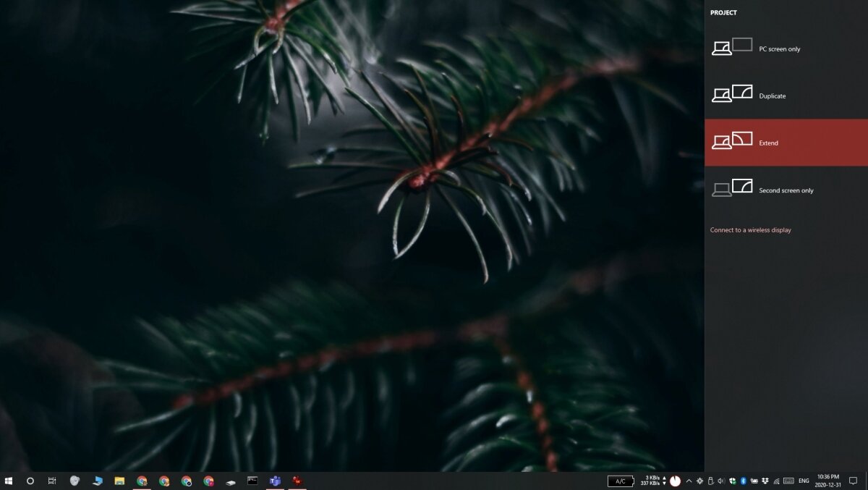868x490 pixels.
Task: Open Task View
Action: point(51,480)
